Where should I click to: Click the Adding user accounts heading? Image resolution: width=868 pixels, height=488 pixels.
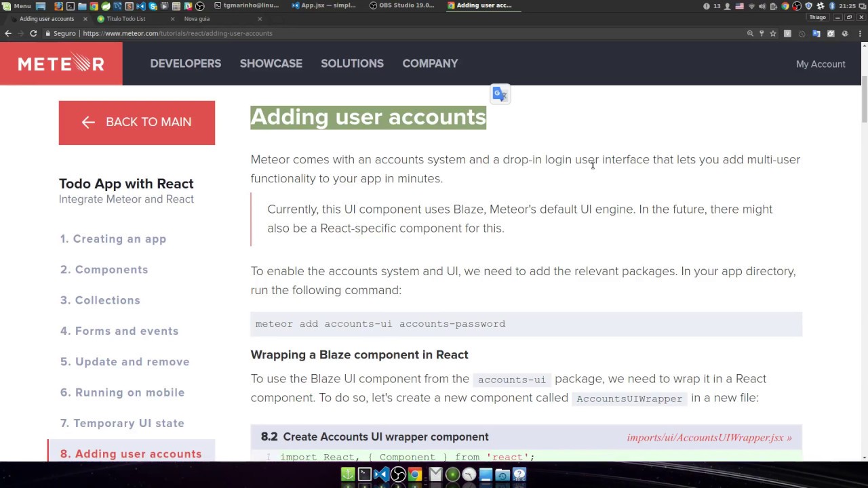point(368,117)
